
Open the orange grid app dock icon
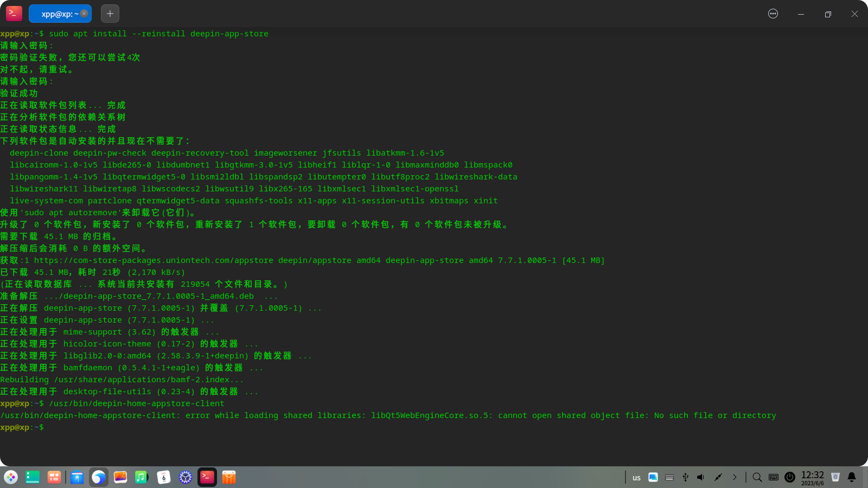(x=54, y=477)
